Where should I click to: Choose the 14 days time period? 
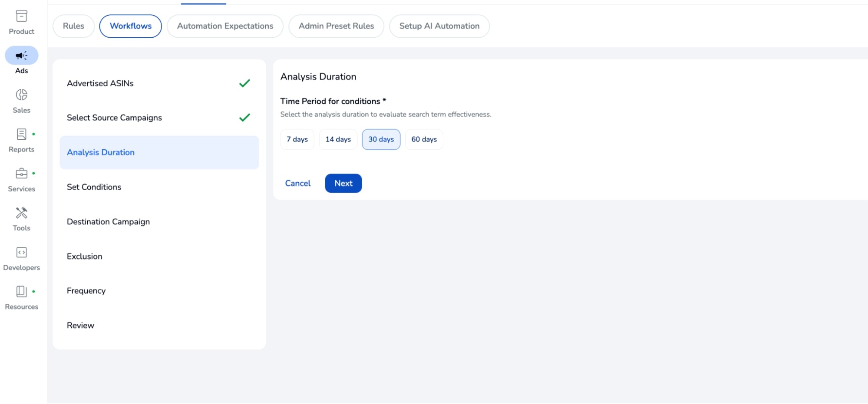coord(338,139)
